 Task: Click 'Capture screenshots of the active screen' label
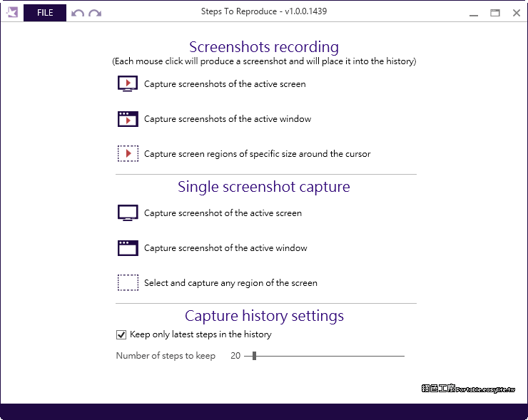coord(225,84)
